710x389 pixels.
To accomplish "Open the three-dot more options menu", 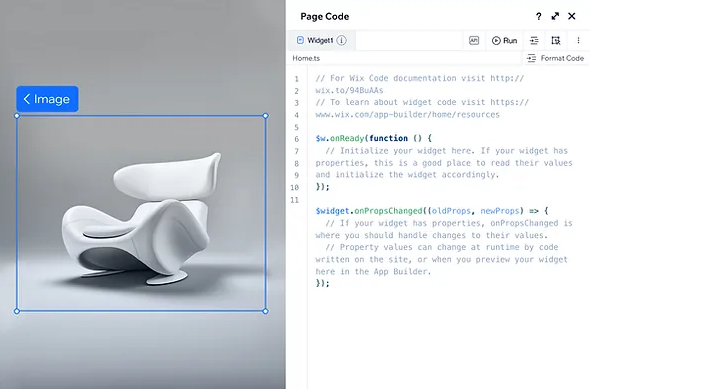I will (578, 40).
